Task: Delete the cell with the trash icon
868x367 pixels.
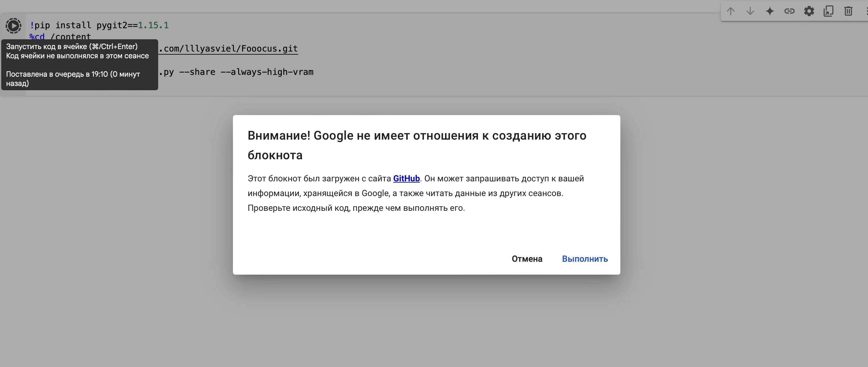Action: (848, 11)
